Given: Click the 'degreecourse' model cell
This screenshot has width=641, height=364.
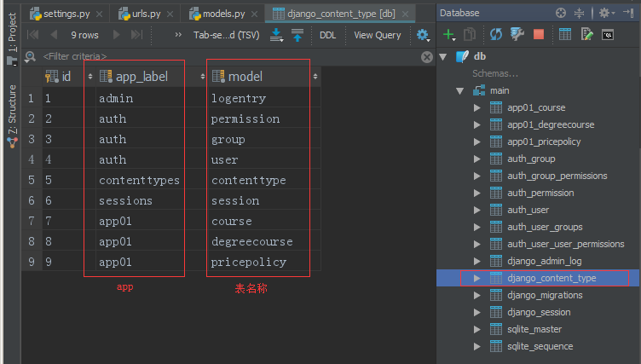Looking at the screenshot, I should 263,242.
